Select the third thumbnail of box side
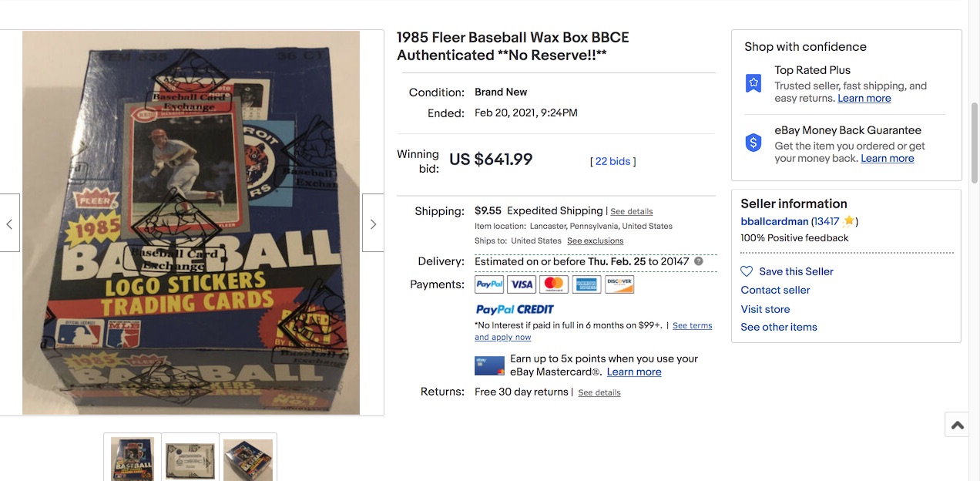 click(x=248, y=458)
